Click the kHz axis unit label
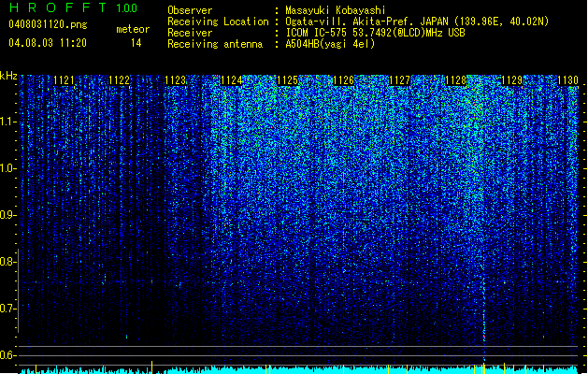This screenshot has width=588, height=374. (8, 76)
